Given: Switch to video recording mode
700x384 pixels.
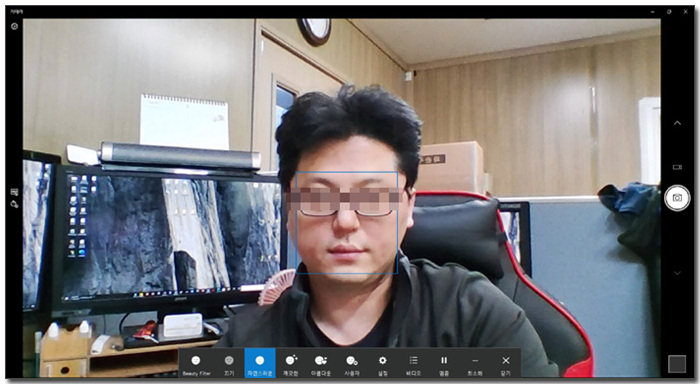Looking at the screenshot, I should click(677, 167).
